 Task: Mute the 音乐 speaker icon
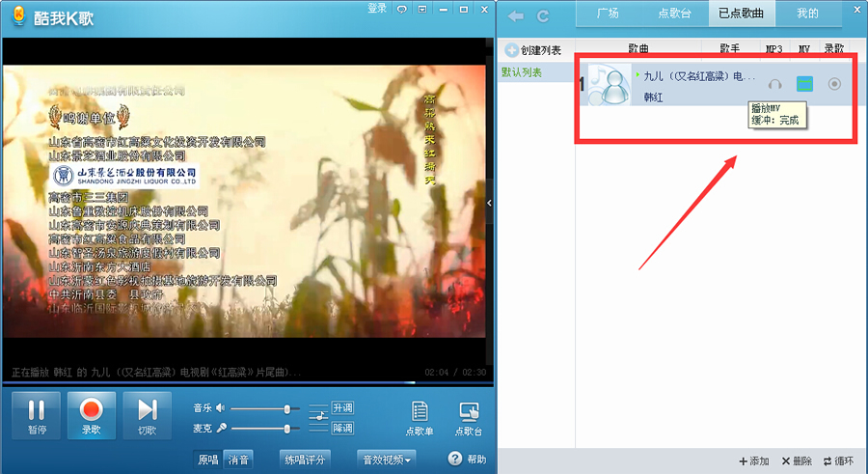tap(221, 408)
